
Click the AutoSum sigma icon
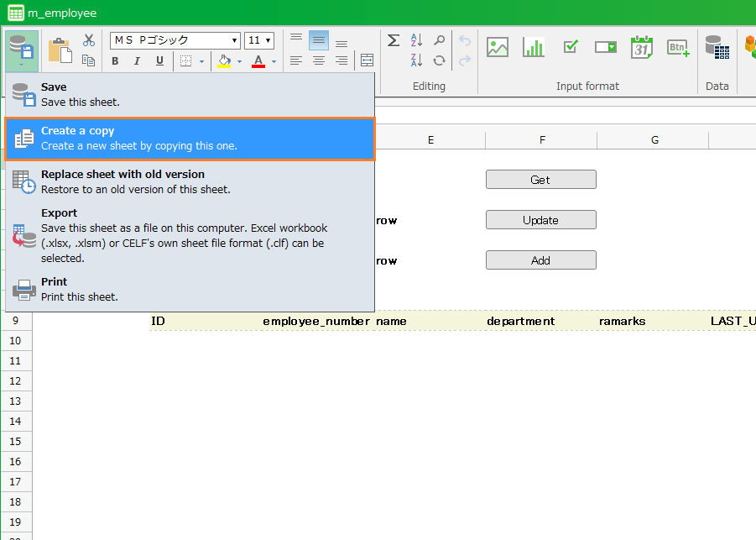coord(393,40)
